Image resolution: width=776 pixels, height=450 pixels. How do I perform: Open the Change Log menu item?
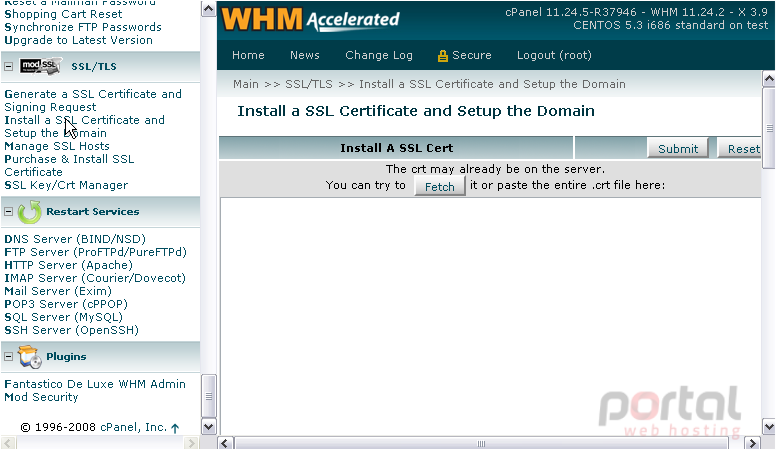point(379,55)
